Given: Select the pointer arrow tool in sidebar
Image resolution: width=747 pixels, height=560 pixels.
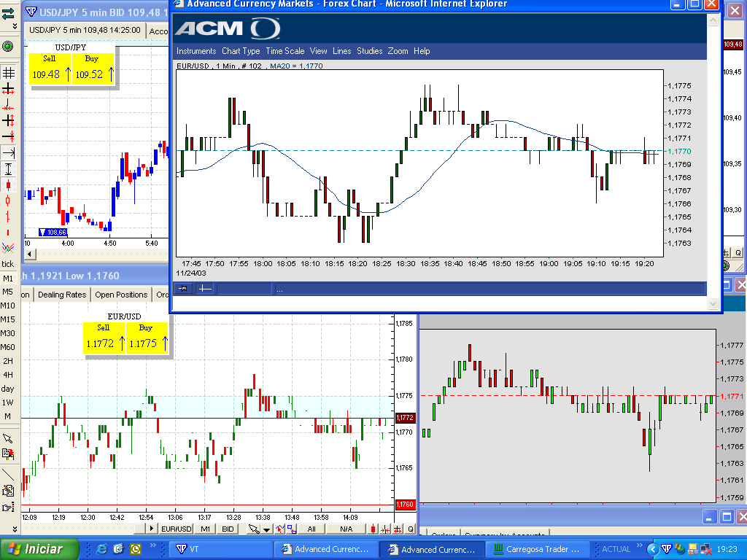Looking at the screenshot, I should (x=8, y=438).
